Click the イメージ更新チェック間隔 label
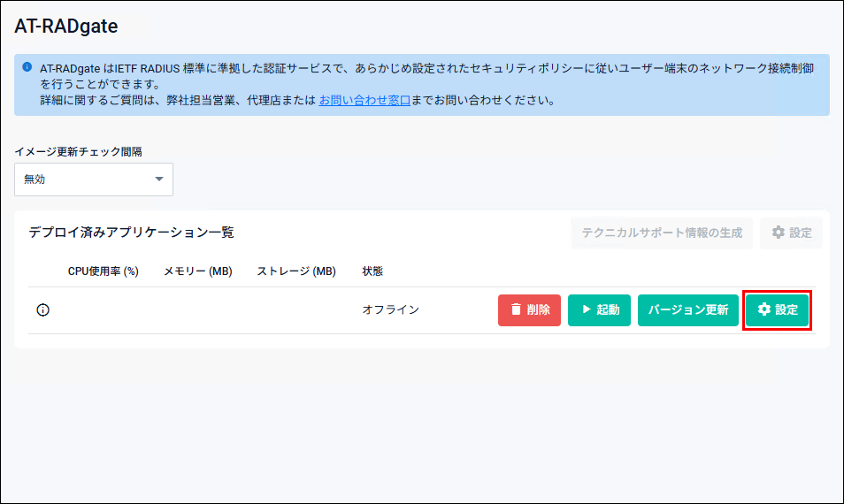Viewport: 844px width, 504px height. point(78,152)
